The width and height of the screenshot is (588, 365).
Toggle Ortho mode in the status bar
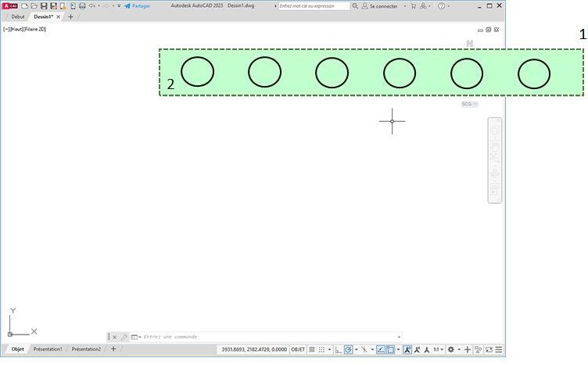tap(339, 349)
